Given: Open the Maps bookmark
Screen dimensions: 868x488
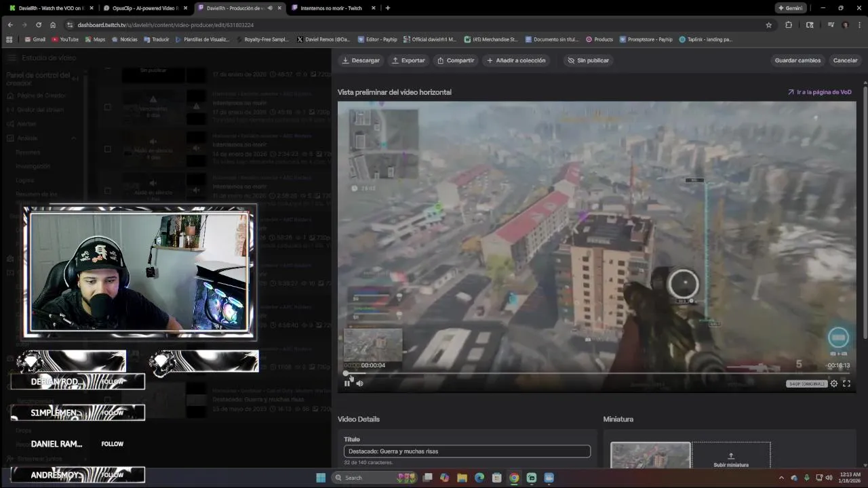Looking at the screenshot, I should click(x=95, y=39).
